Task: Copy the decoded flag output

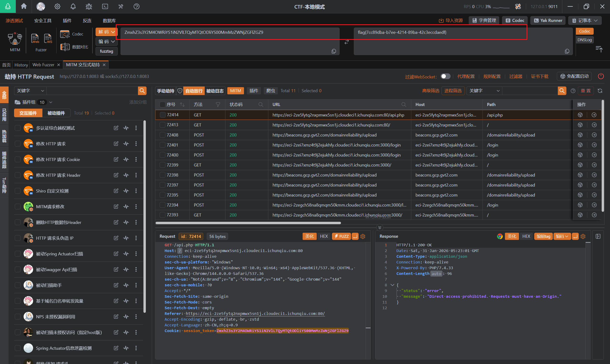Action: tap(567, 51)
